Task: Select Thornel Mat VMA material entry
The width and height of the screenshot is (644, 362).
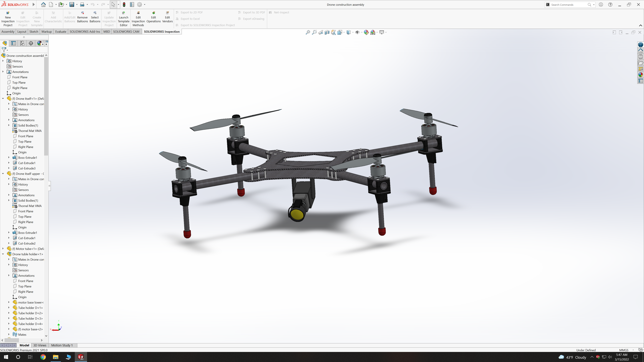Action: (x=30, y=131)
